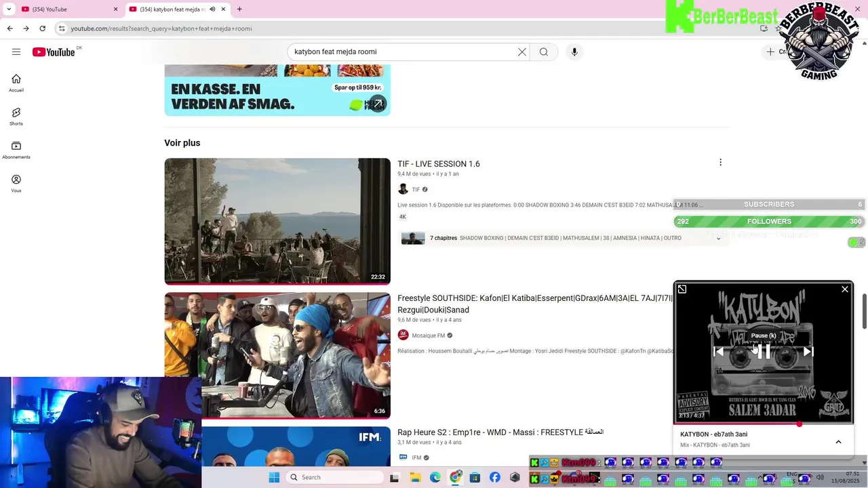
Task: Pause the miniplayer video
Action: [764, 351]
